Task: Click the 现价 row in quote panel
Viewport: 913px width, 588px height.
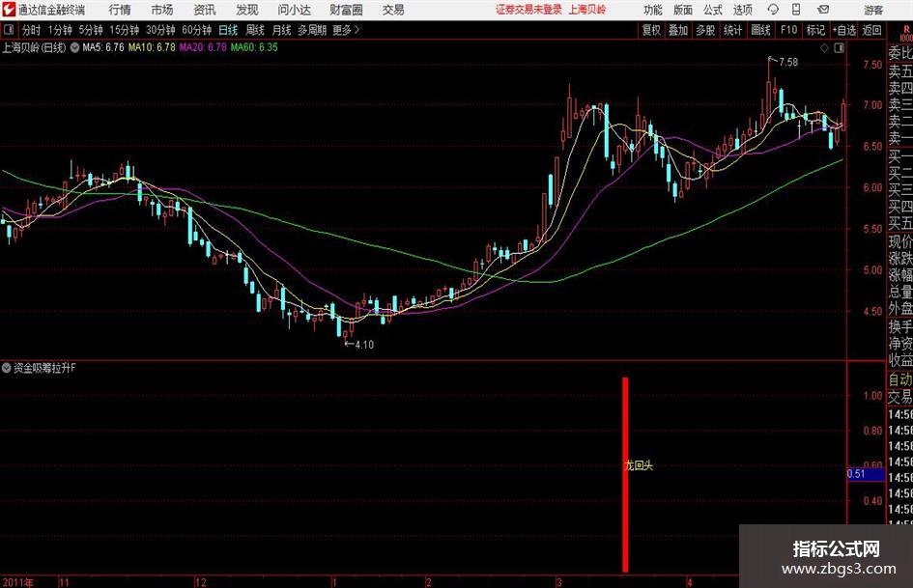Action: (900, 241)
